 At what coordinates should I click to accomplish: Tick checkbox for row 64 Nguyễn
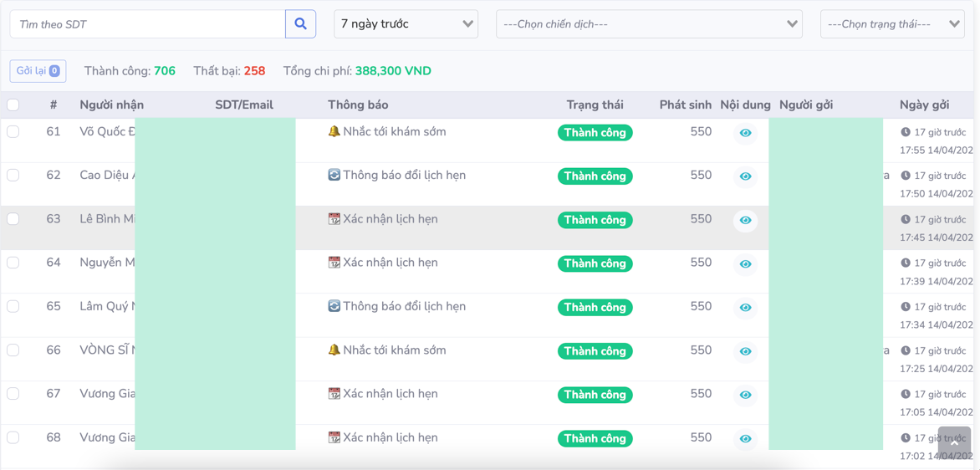tap(13, 263)
